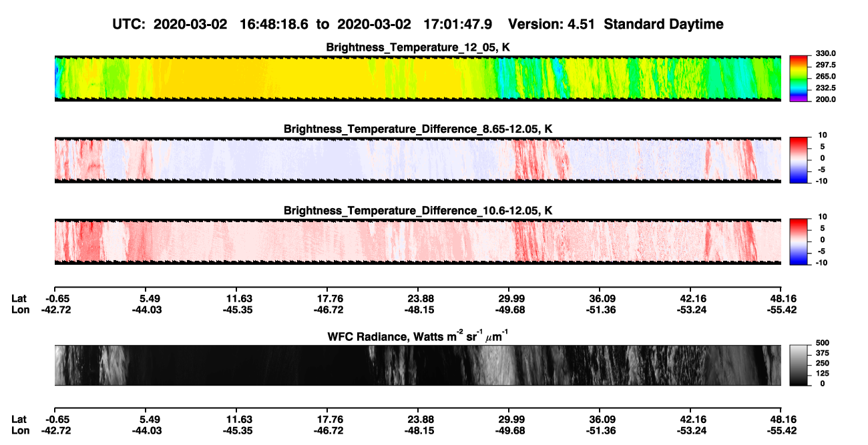This screenshot has height=445, width=868.
Task: Click the 'Lat' label under the WFC Radiance strip
Action: click(19, 419)
